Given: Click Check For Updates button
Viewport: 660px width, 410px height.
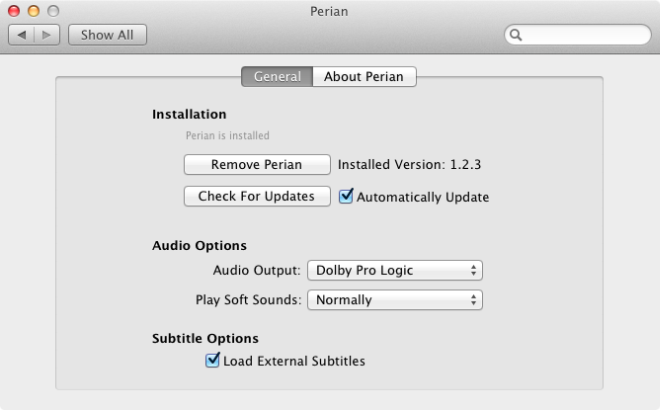Looking at the screenshot, I should coord(257,196).
